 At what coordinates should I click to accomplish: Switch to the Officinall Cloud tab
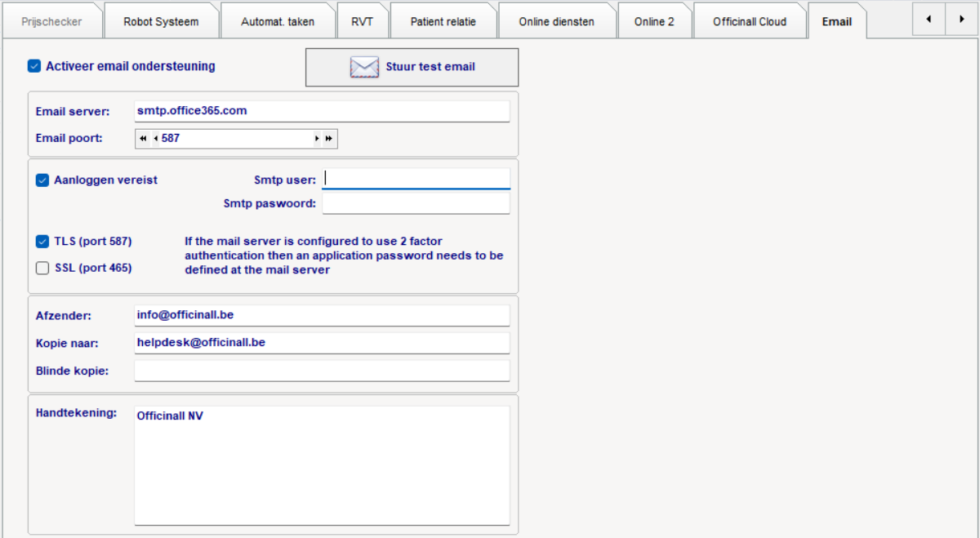coord(749,22)
